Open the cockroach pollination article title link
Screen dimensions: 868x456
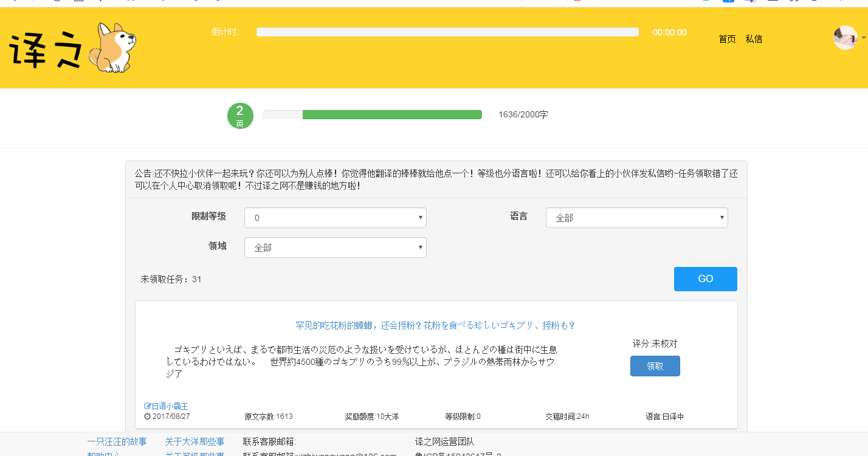[x=435, y=325]
